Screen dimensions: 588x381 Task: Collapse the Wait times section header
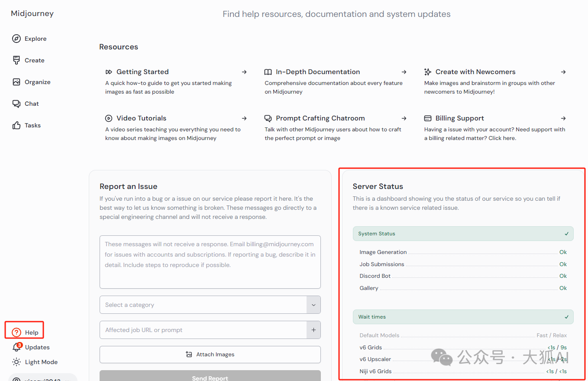[463, 317]
